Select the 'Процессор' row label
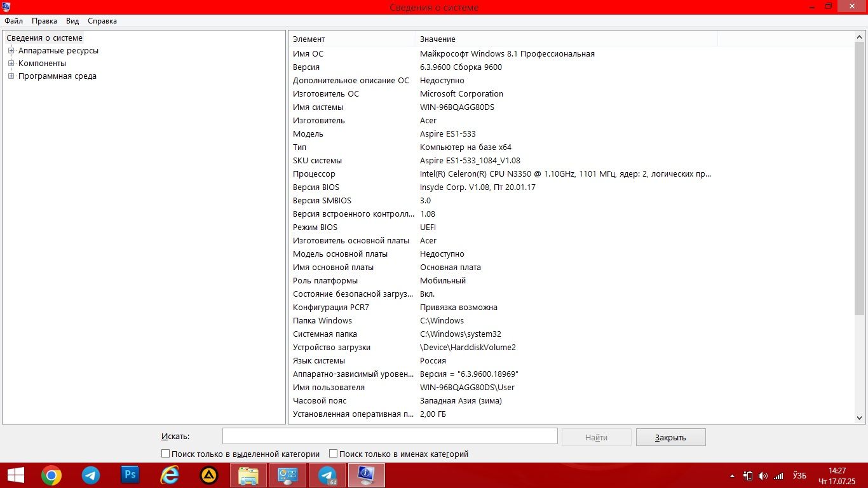 314,174
